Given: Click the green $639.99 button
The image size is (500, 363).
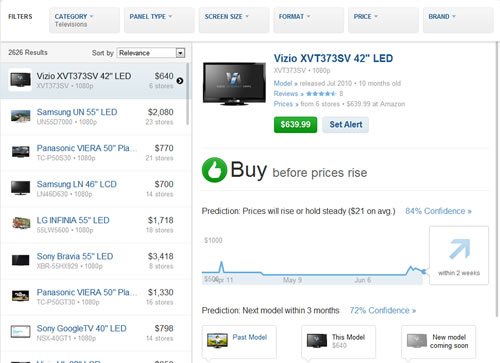Looking at the screenshot, I should pyautogui.click(x=295, y=125).
